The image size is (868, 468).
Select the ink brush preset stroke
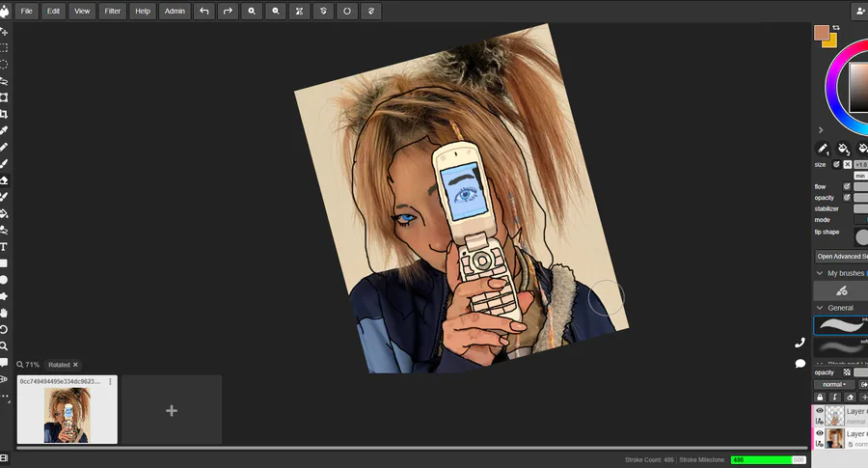pos(841,325)
